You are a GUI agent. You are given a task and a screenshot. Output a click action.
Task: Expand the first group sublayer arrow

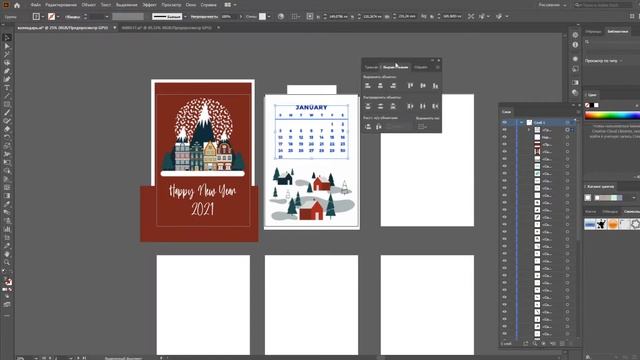point(529,130)
